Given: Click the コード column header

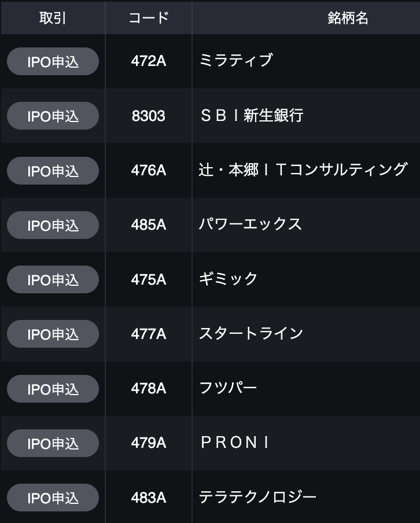Looking at the screenshot, I should pos(148,18).
